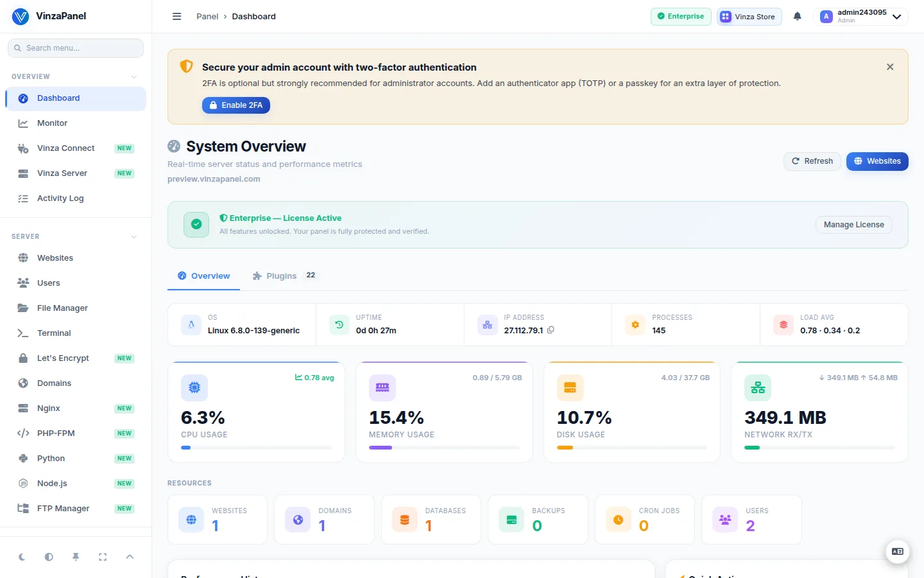The image size is (924, 578).
Task: Click the network icon in Network RX/TX card
Action: click(758, 388)
